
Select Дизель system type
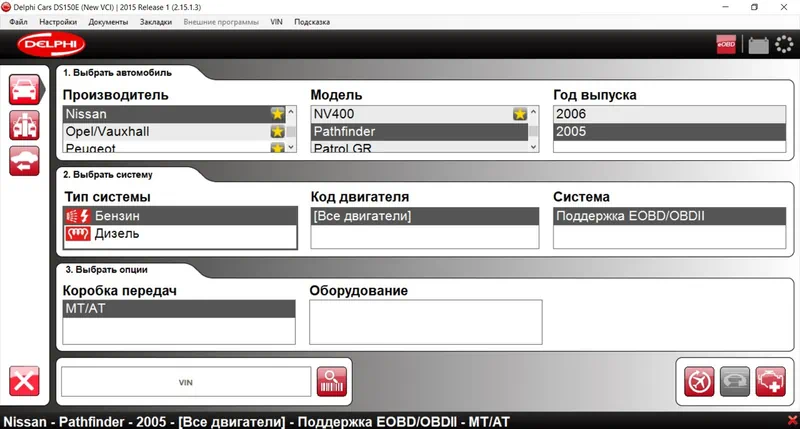click(x=180, y=234)
